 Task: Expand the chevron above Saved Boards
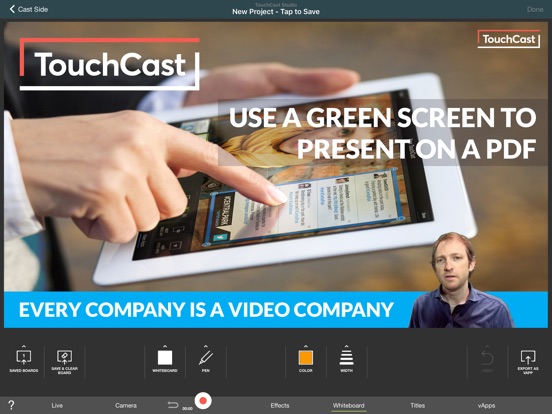[24, 346]
